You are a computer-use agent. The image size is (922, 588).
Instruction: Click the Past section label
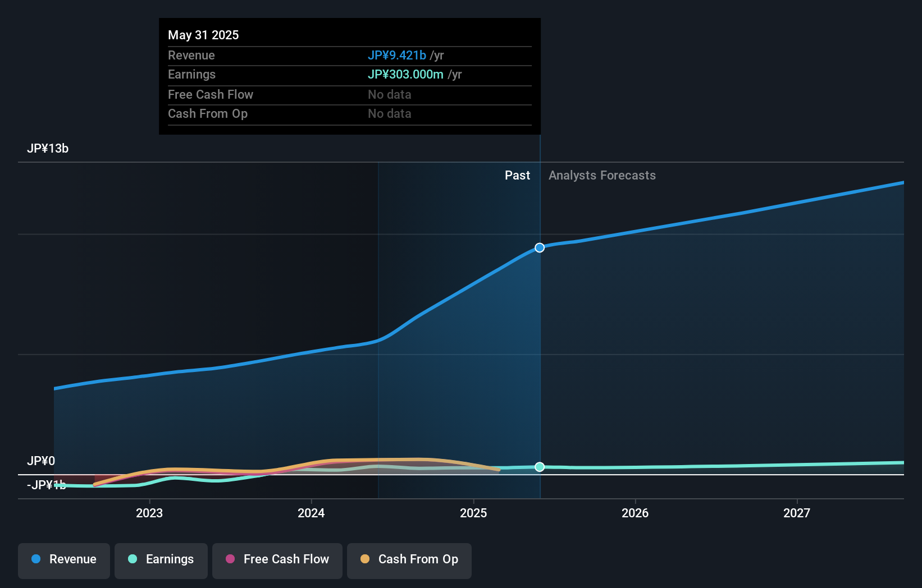pyautogui.click(x=517, y=176)
